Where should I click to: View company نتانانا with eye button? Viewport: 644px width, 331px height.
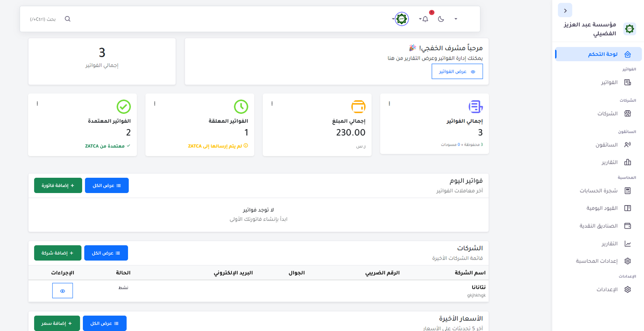[62, 291]
